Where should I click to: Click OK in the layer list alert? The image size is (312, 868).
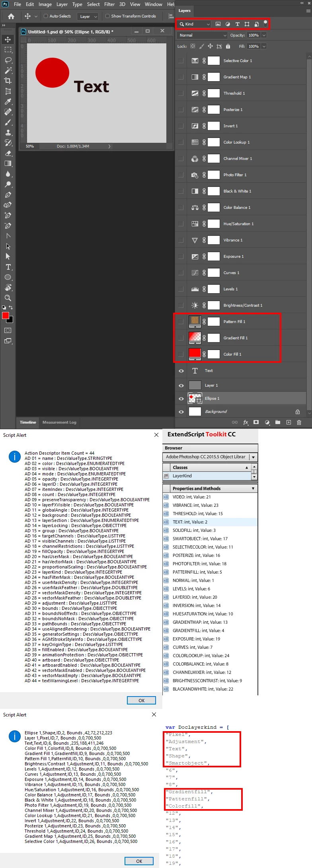coord(139,861)
